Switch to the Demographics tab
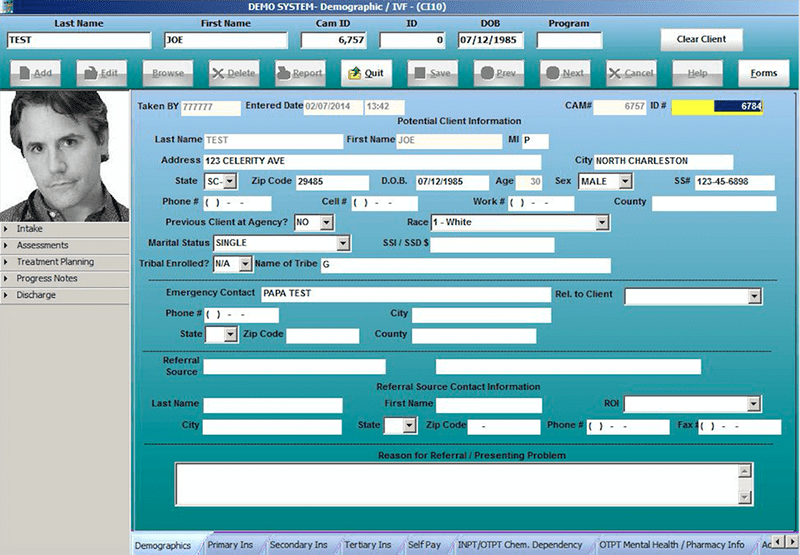 pyautogui.click(x=163, y=545)
